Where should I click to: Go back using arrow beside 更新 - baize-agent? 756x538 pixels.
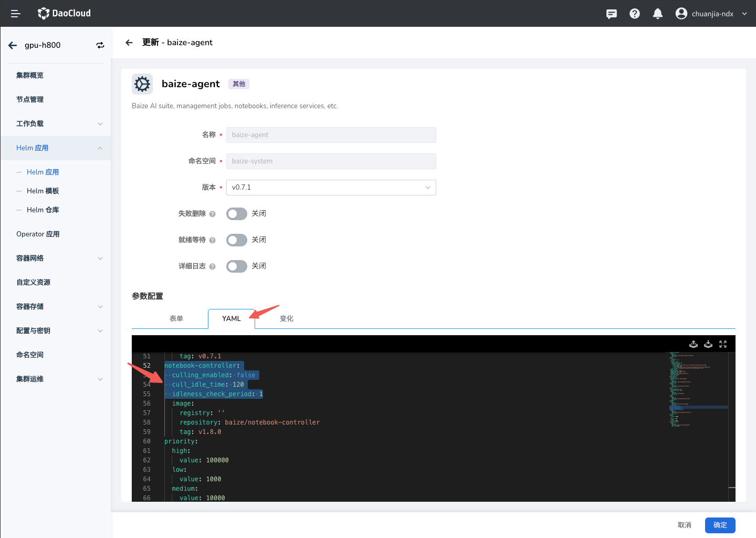129,43
